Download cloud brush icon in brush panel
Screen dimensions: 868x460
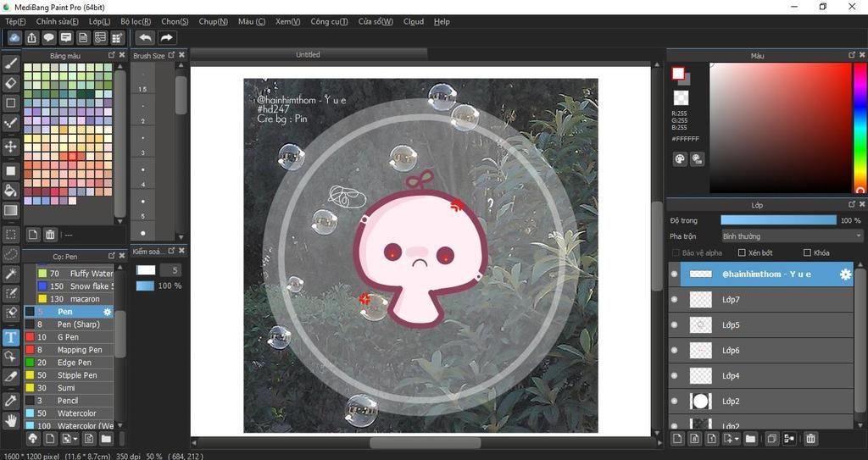[x=33, y=439]
